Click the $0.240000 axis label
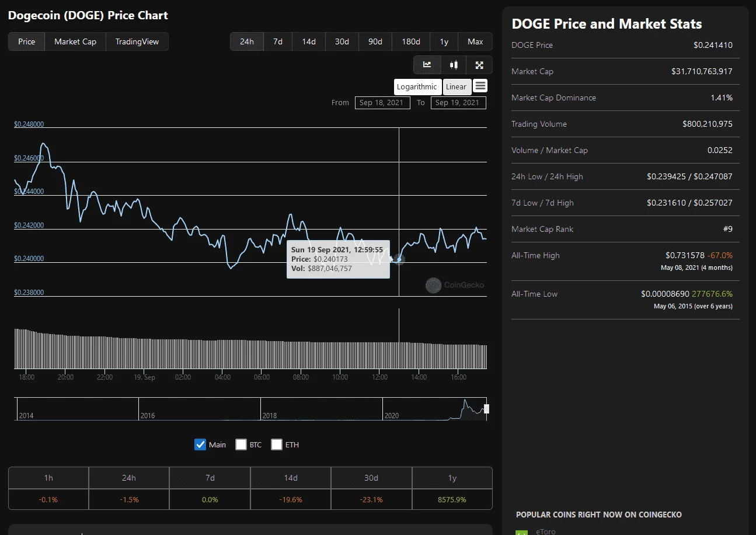Image resolution: width=756 pixels, height=535 pixels. [x=29, y=259]
